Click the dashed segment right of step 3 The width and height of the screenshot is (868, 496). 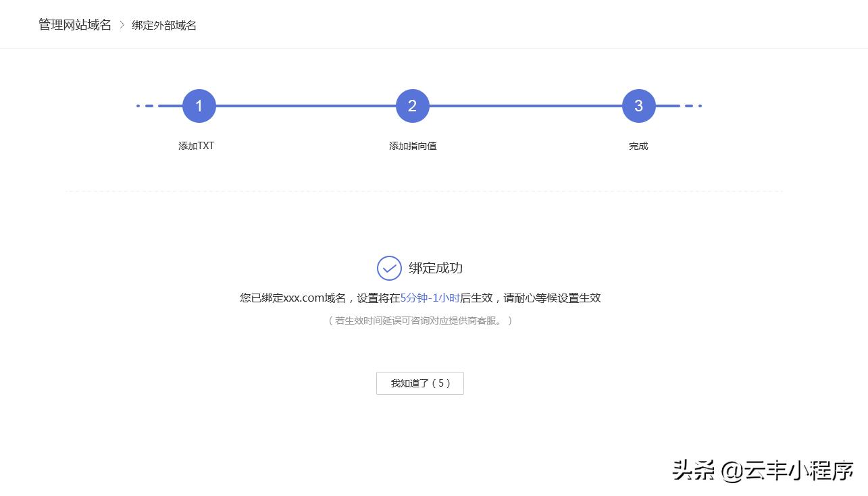tap(690, 105)
